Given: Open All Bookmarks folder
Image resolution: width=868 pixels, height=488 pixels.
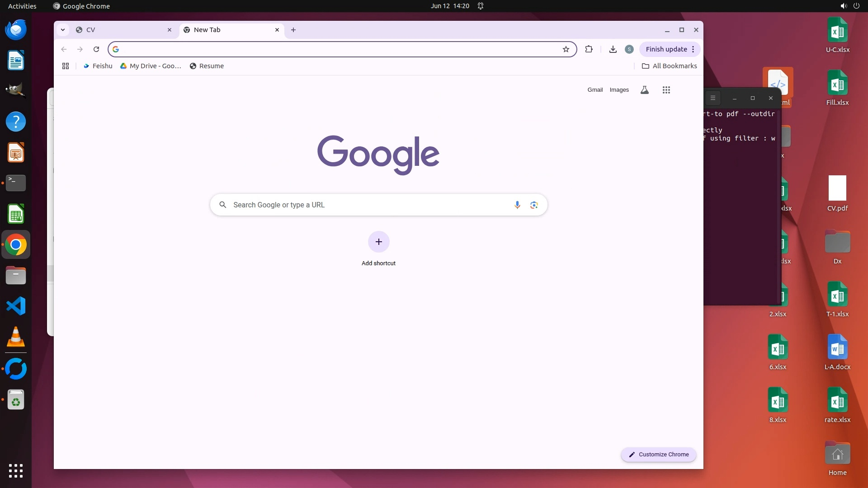Looking at the screenshot, I should (x=669, y=66).
